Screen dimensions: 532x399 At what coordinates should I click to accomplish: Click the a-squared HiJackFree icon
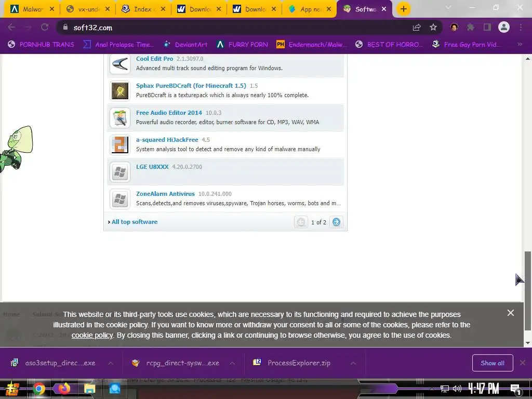coord(120,145)
